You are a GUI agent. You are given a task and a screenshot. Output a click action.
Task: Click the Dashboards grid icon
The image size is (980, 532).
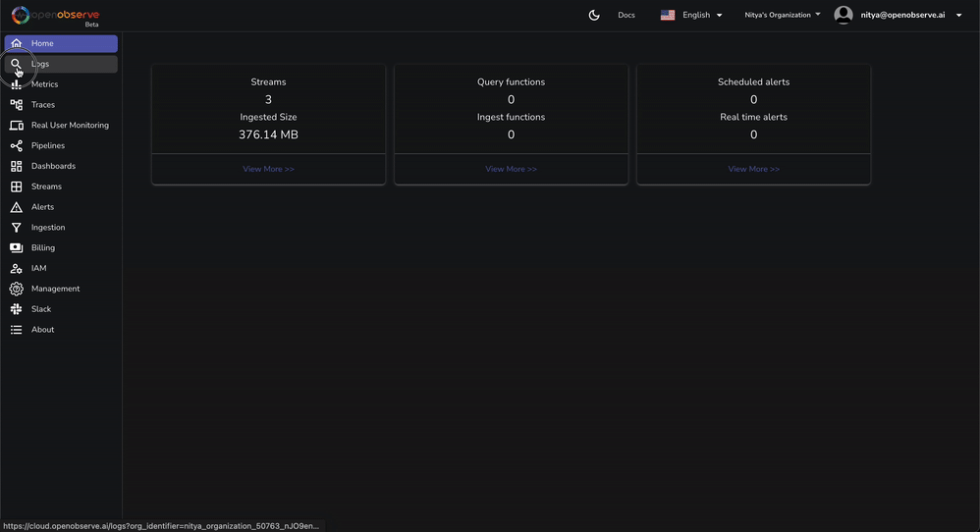17,166
